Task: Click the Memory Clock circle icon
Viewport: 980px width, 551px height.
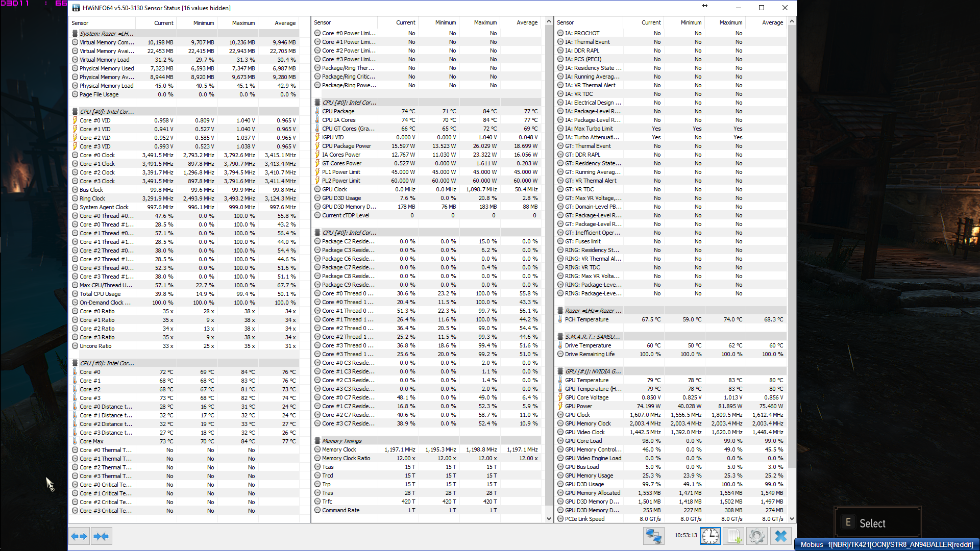Action: [x=317, y=449]
